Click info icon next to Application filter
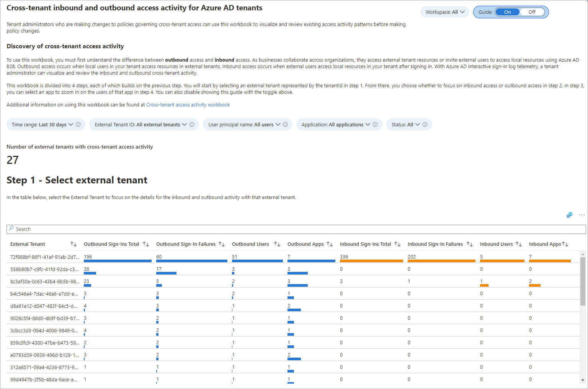 coord(375,124)
